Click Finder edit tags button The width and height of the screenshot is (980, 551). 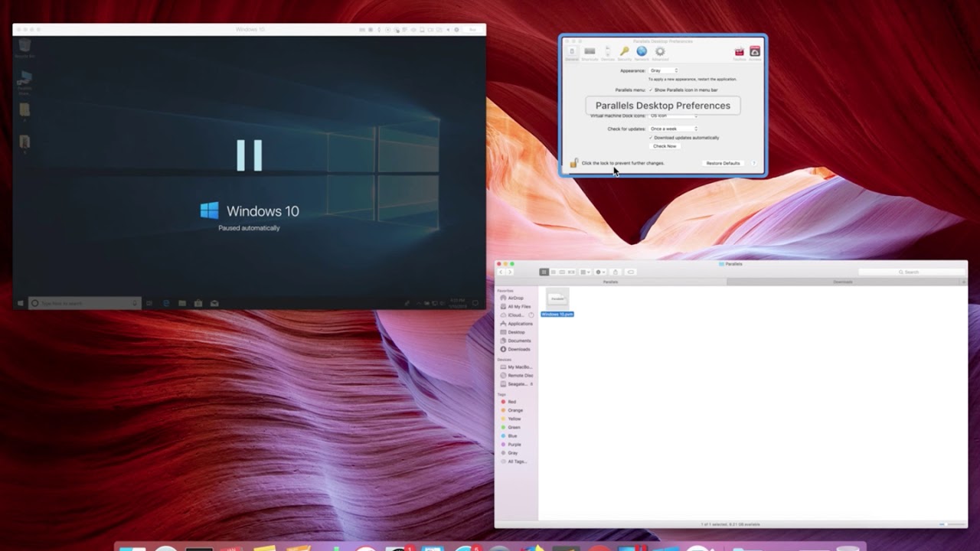(x=631, y=272)
